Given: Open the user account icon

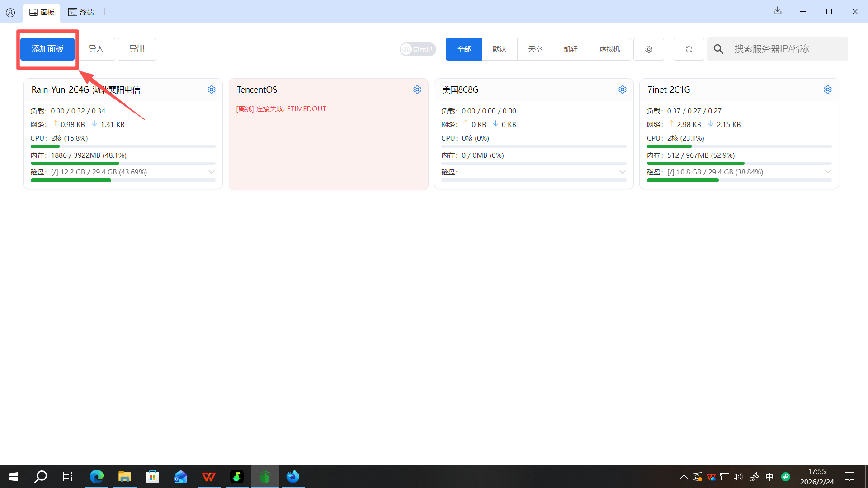Looking at the screenshot, I should tap(10, 13).
